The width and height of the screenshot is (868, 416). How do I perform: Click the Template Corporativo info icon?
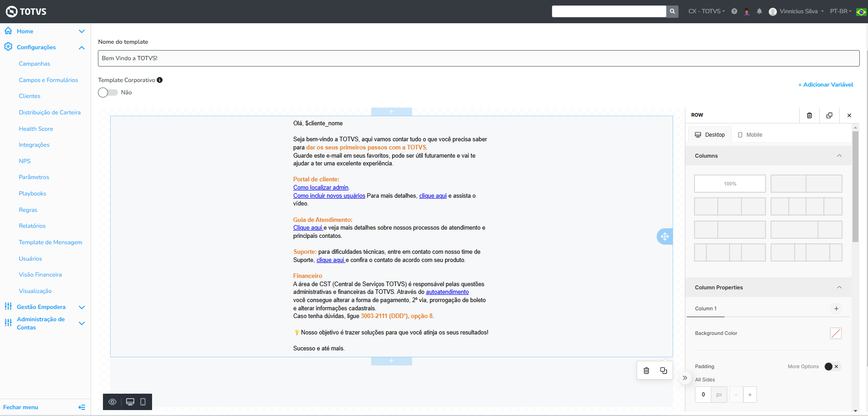click(x=159, y=80)
